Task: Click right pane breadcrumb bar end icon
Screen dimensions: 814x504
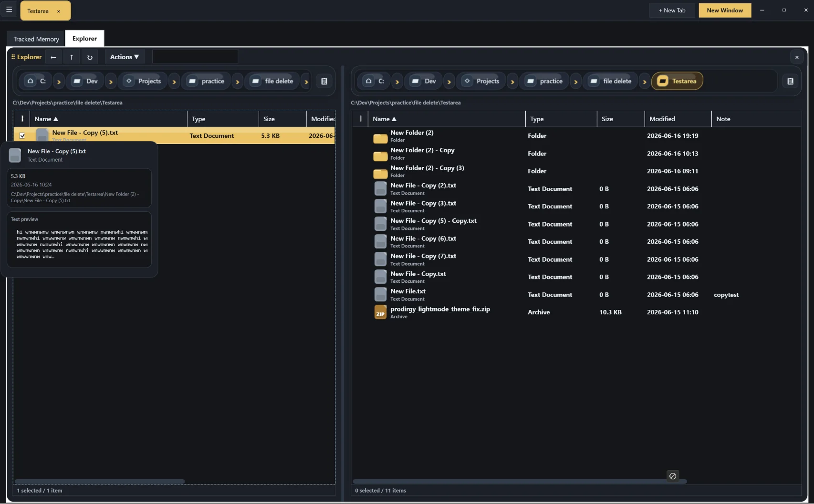Action: coord(791,82)
